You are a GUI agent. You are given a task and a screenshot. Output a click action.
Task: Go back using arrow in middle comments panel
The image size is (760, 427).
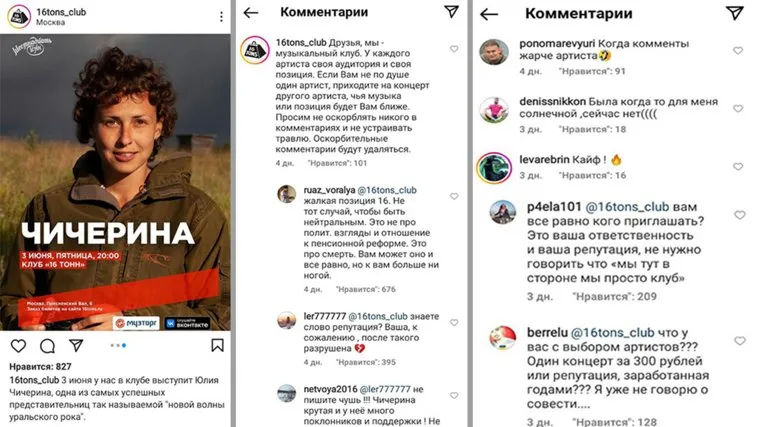point(251,13)
